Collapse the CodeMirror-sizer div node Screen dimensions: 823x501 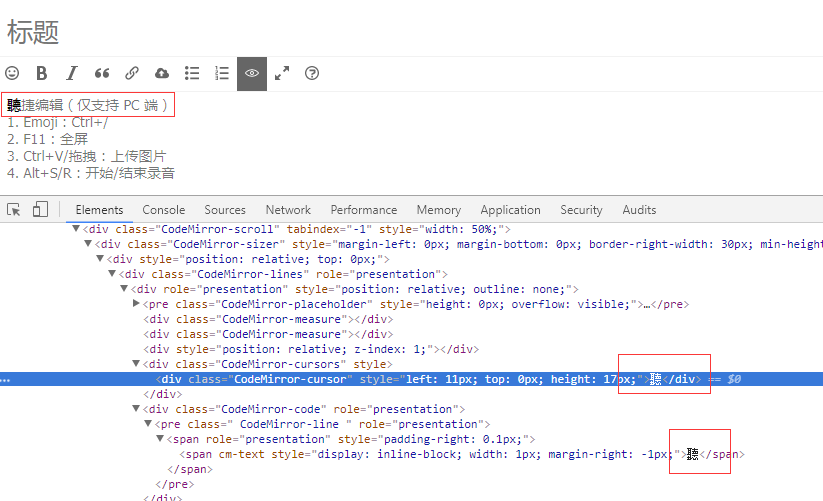[x=88, y=243]
